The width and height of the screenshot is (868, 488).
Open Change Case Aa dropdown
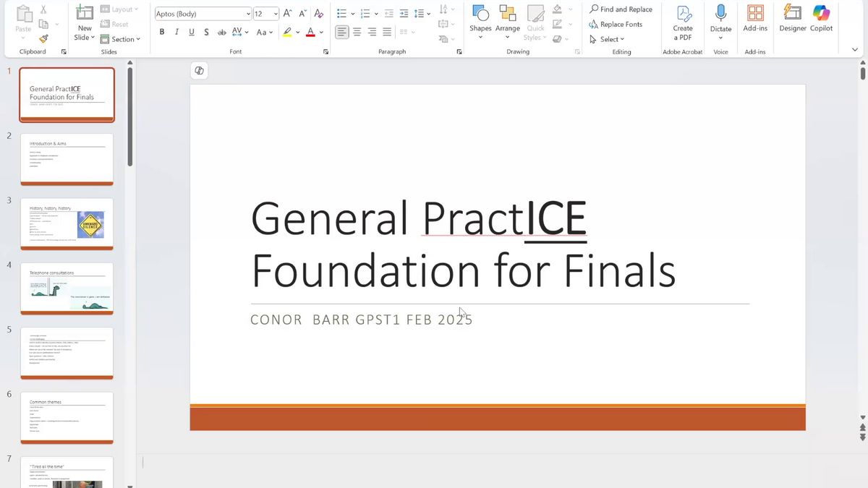tap(264, 32)
